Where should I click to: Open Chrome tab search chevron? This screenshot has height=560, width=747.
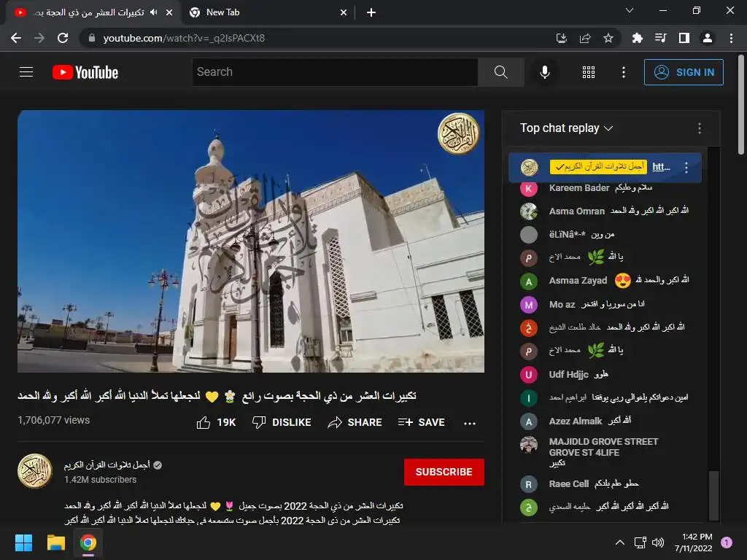click(630, 10)
